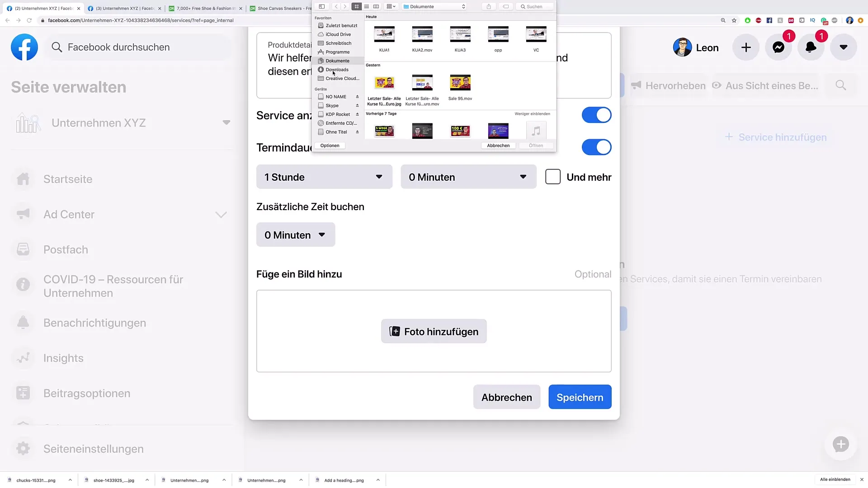Screen dimensions: 868x488
Task: Toggle the second service visibility switch
Action: pos(596,147)
